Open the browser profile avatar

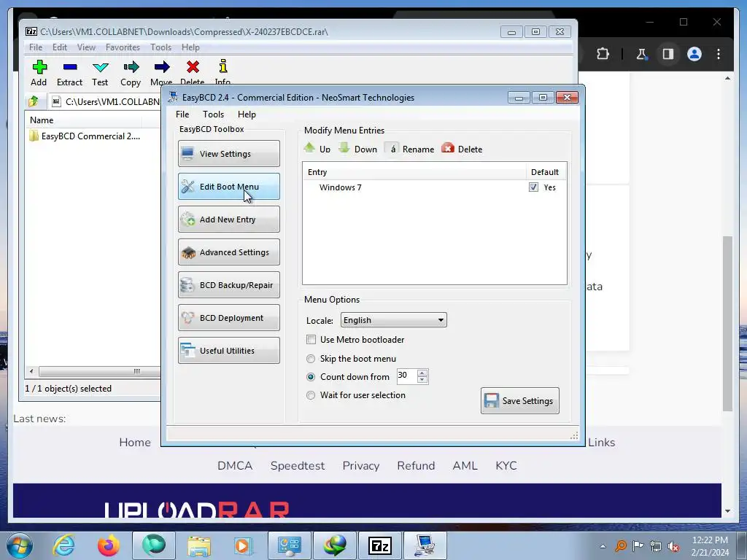(694, 54)
